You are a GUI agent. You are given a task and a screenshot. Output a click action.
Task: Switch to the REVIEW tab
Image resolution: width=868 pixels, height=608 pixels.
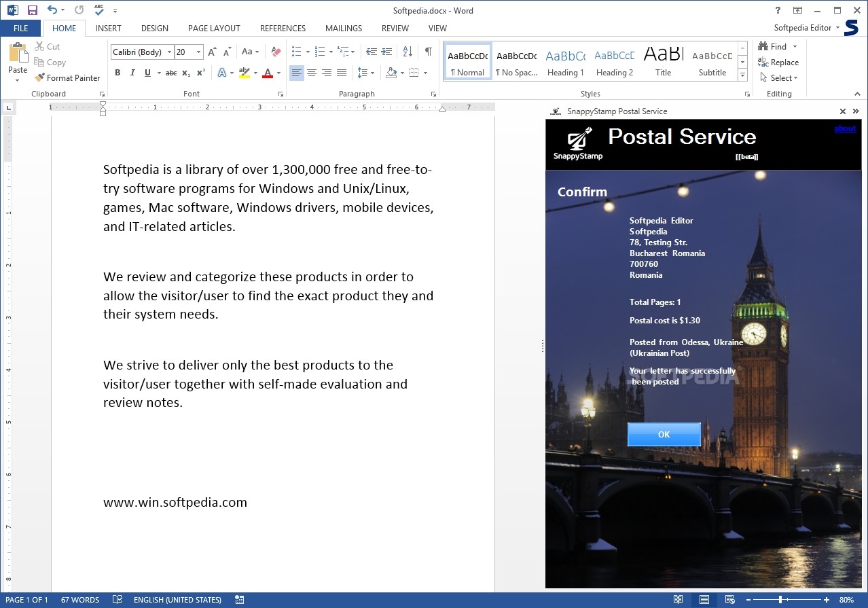395,29
